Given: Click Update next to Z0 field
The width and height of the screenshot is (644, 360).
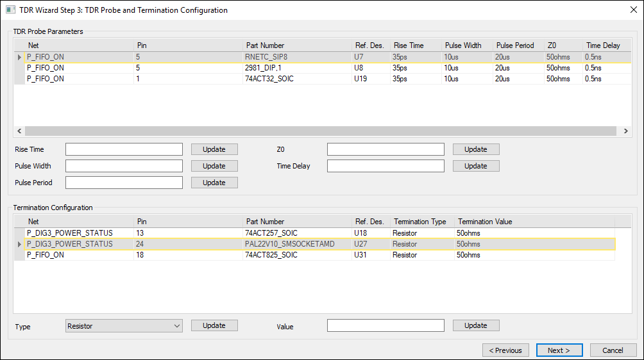Looking at the screenshot, I should click(x=476, y=149).
